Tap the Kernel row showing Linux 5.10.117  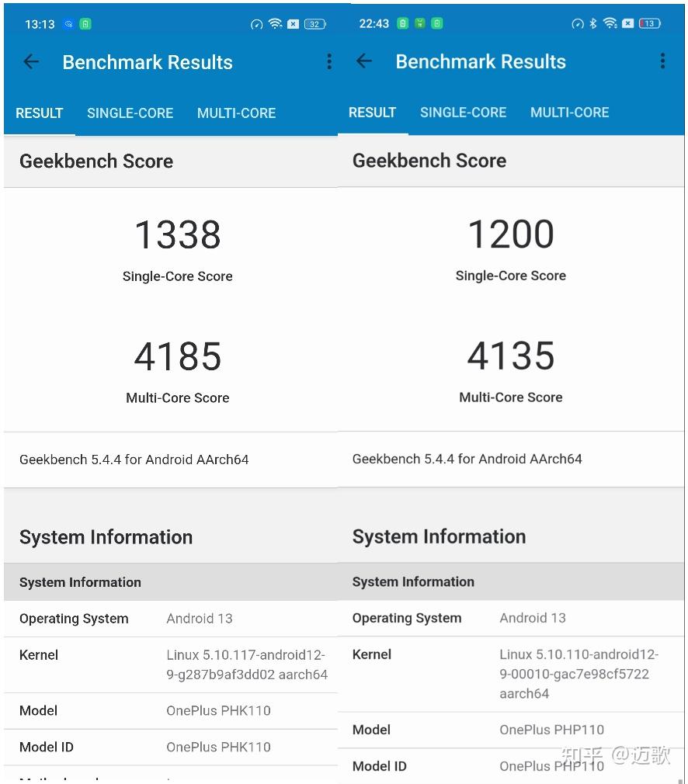[171, 664]
